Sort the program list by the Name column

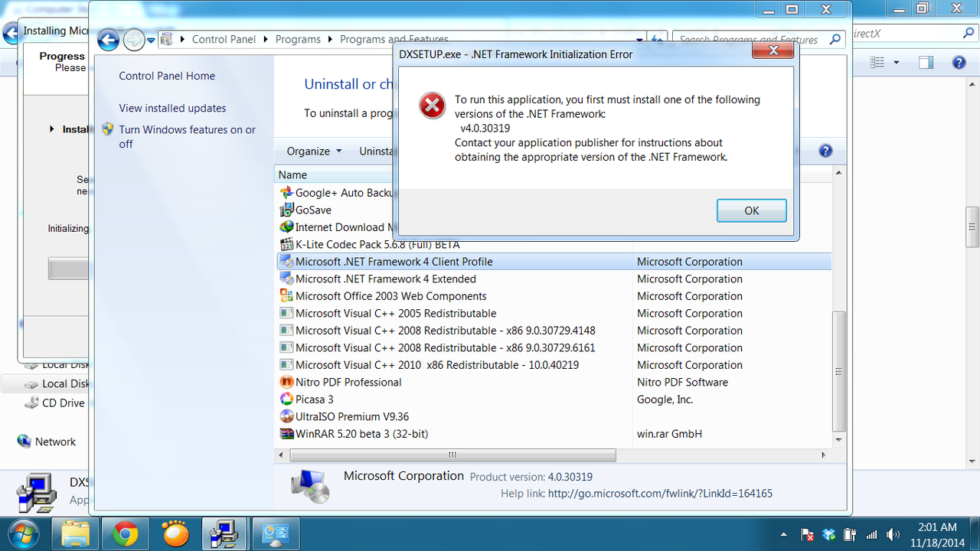click(292, 174)
